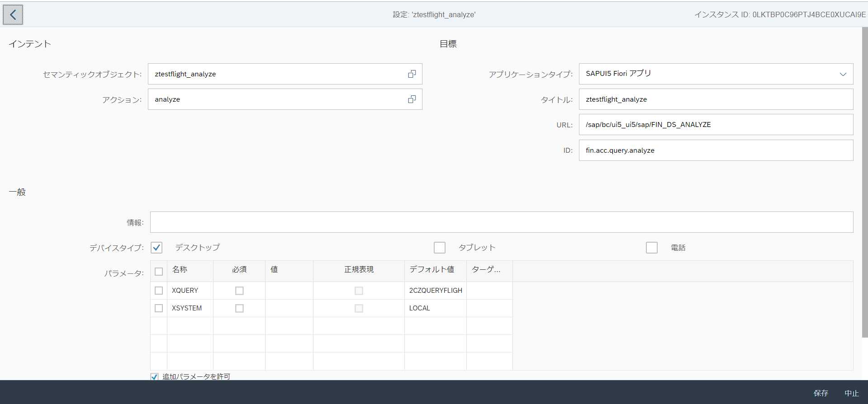Screen dimensions: 868x404
Task: Click the Save button in footer
Action: 821,393
